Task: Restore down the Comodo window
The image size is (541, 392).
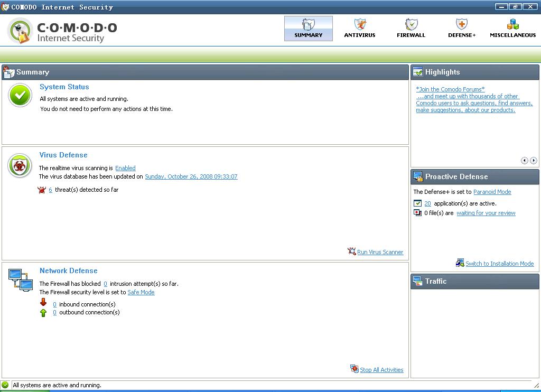Action: [516, 6]
